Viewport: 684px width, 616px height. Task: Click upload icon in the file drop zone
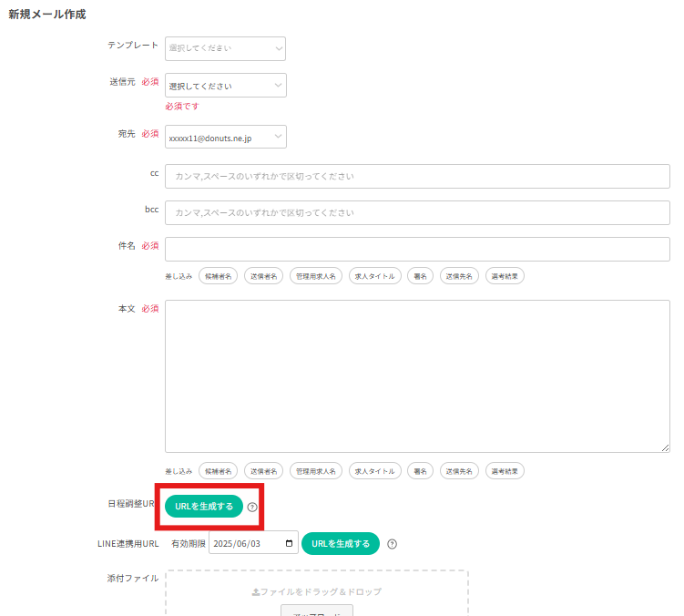point(256,592)
